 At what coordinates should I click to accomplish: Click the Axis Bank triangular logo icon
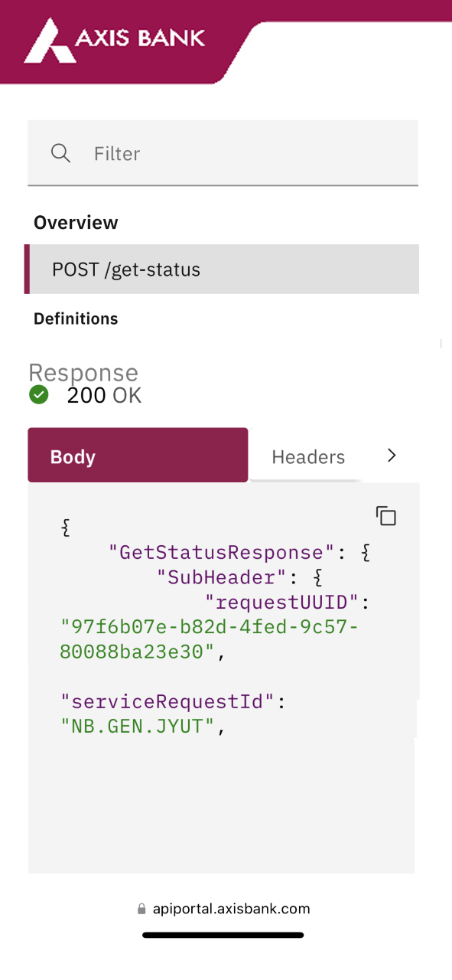(50, 41)
